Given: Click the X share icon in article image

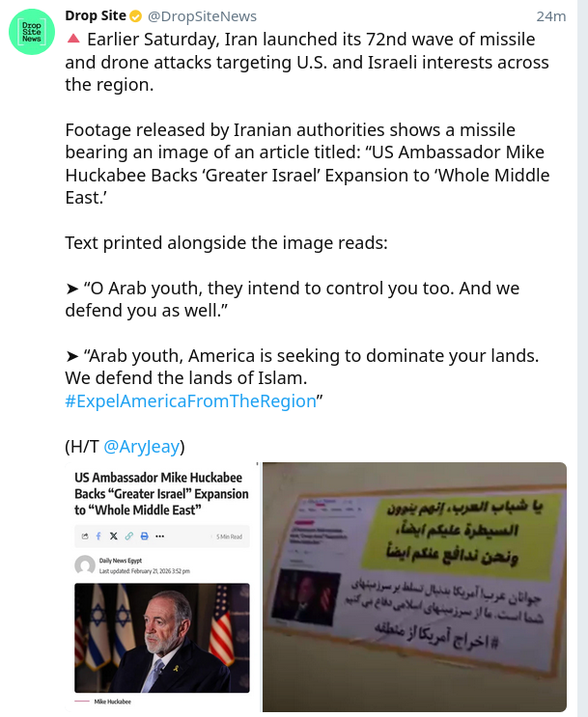Looking at the screenshot, I should click(x=114, y=536).
